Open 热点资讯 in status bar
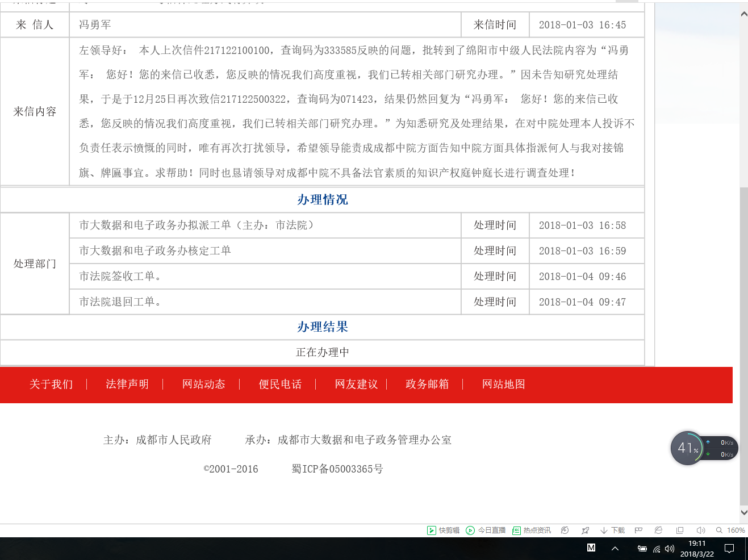The image size is (748, 560). point(532,530)
